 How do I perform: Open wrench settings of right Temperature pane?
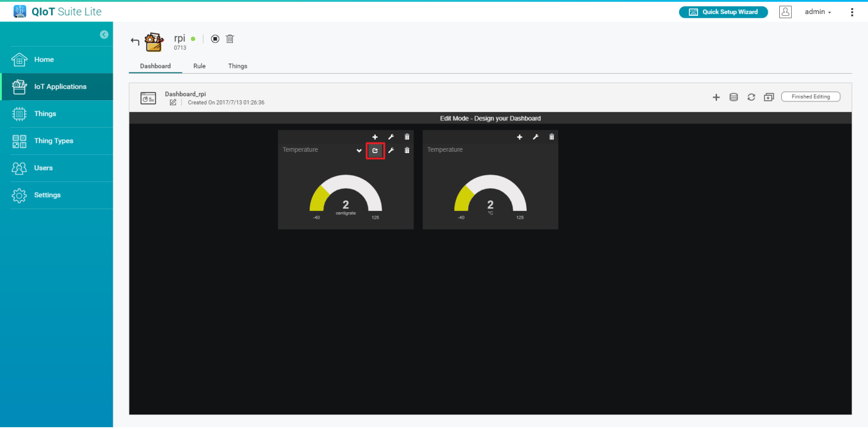click(x=536, y=137)
